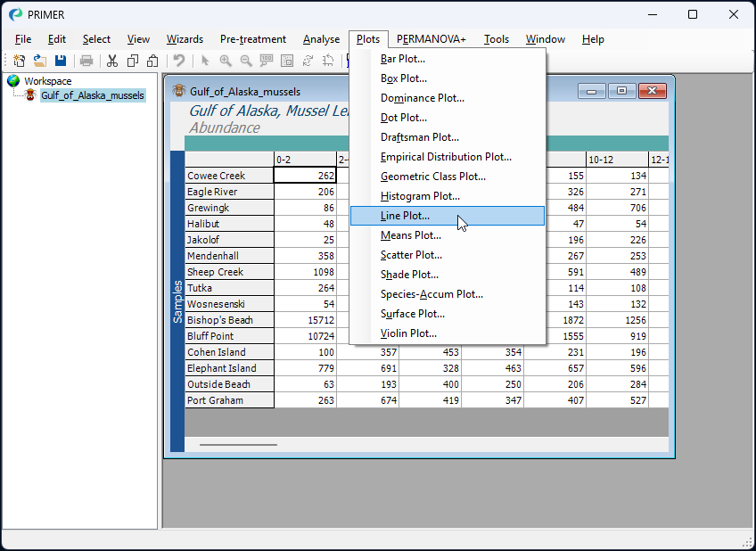Select Gulf_of_Alaska_mussels in workspace tree
The image size is (756, 551).
[x=92, y=95]
